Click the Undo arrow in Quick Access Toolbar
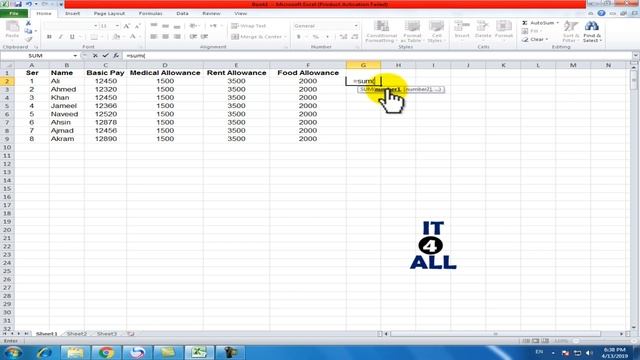Viewport: 640px width, 360px height. 29,4
